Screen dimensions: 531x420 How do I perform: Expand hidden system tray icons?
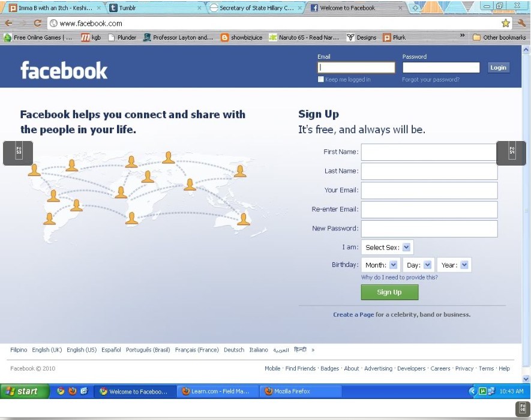click(472, 392)
